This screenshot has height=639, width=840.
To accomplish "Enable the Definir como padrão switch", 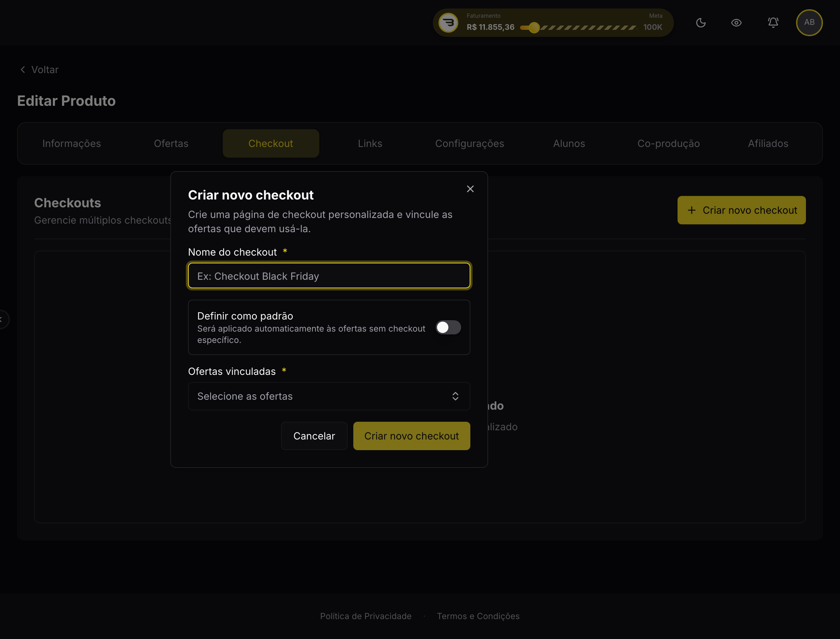I will tap(448, 327).
